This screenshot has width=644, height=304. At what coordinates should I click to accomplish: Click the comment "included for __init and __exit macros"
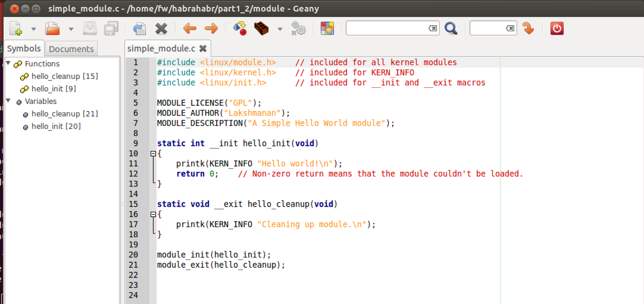(x=390, y=83)
